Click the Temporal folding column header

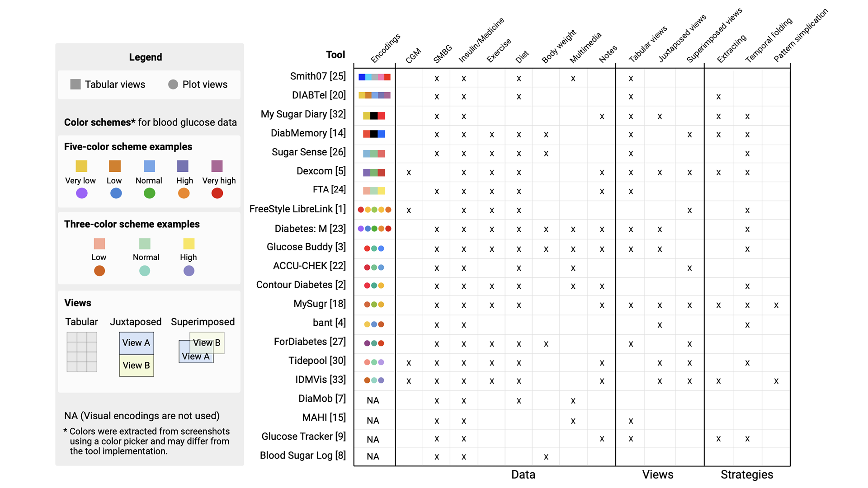click(769, 40)
